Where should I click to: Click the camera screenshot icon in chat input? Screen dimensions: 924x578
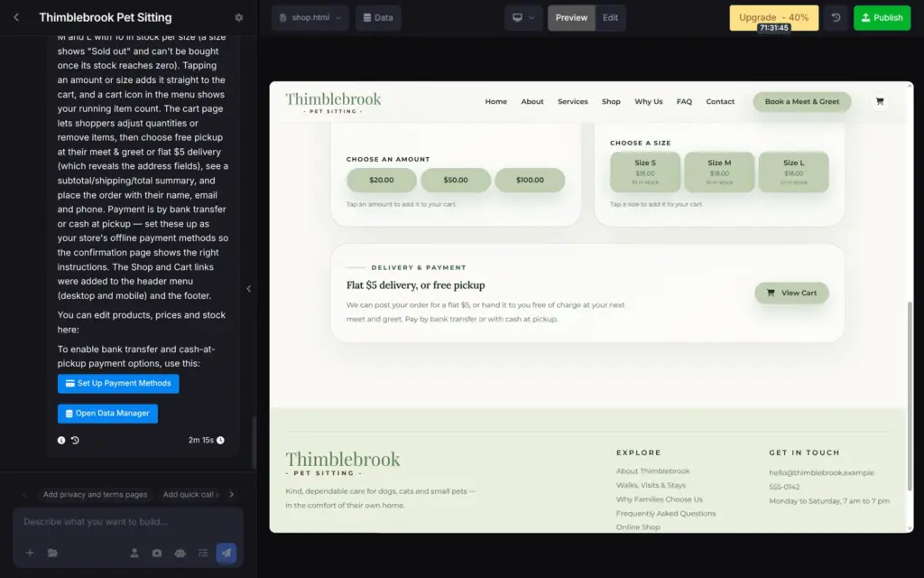point(157,553)
